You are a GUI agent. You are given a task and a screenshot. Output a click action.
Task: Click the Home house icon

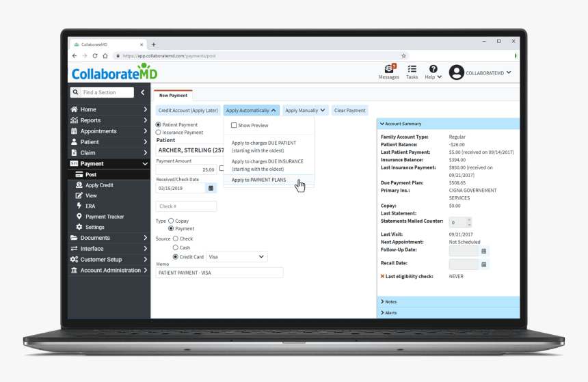click(x=74, y=109)
